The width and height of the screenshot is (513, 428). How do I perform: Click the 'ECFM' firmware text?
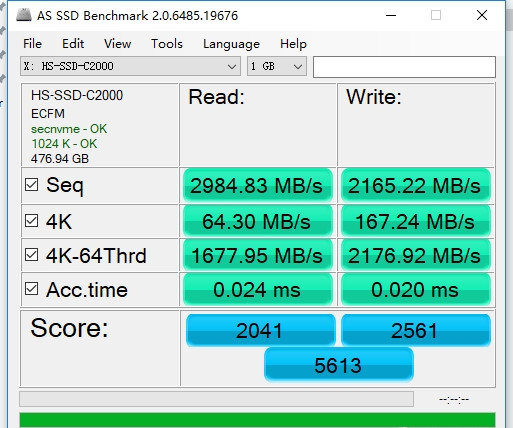click(48, 114)
